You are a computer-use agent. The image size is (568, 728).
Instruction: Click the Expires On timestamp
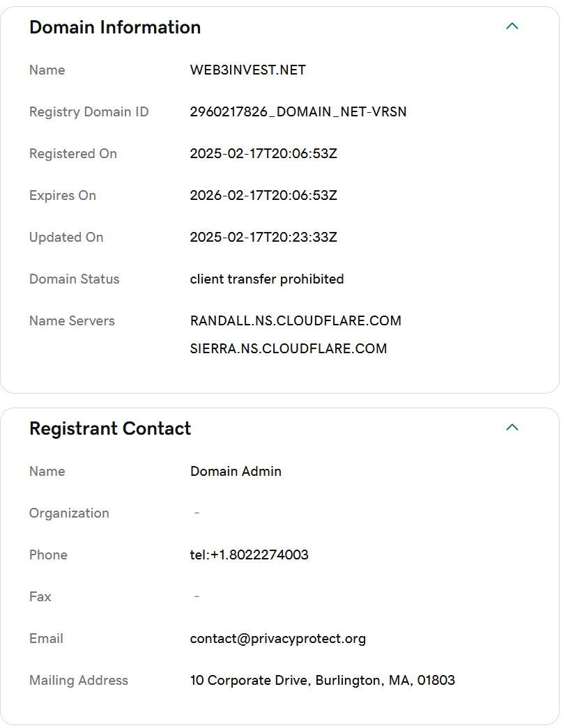[x=263, y=196]
